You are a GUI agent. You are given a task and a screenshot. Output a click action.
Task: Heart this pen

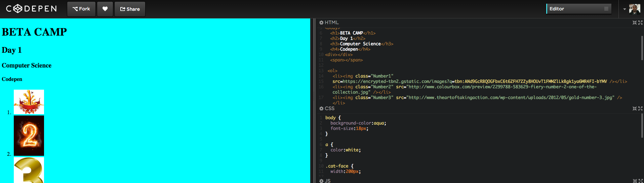click(x=105, y=9)
